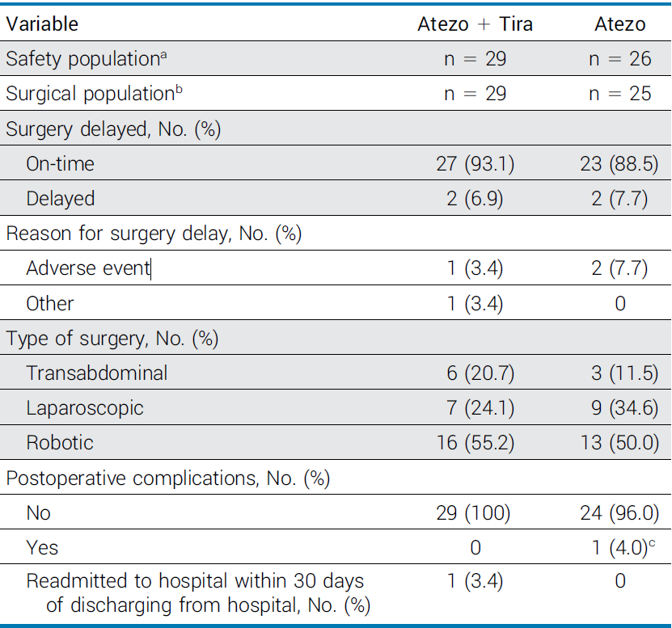The image size is (672, 628).
Task: Click the "Readmitted to hospital within 30 days" label
Action: (x=195, y=581)
